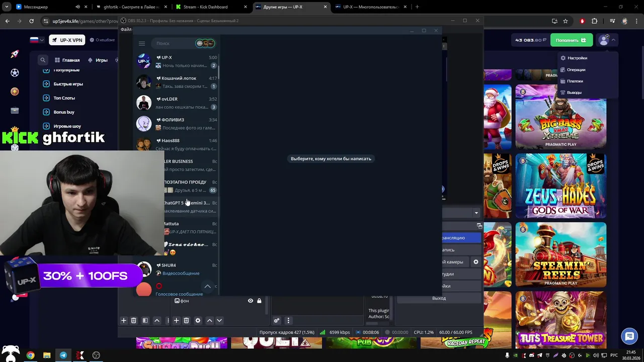Image resolution: width=644 pixels, height=362 pixels.
Task: Open the Telegram hamburger menu
Action: (x=142, y=44)
